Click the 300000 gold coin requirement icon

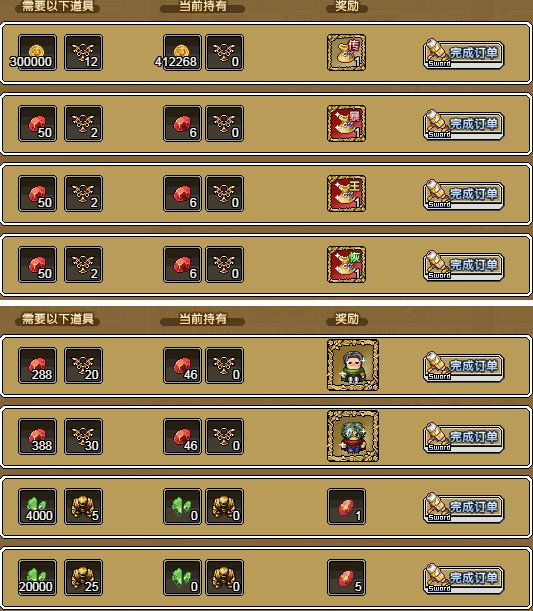coord(37,53)
